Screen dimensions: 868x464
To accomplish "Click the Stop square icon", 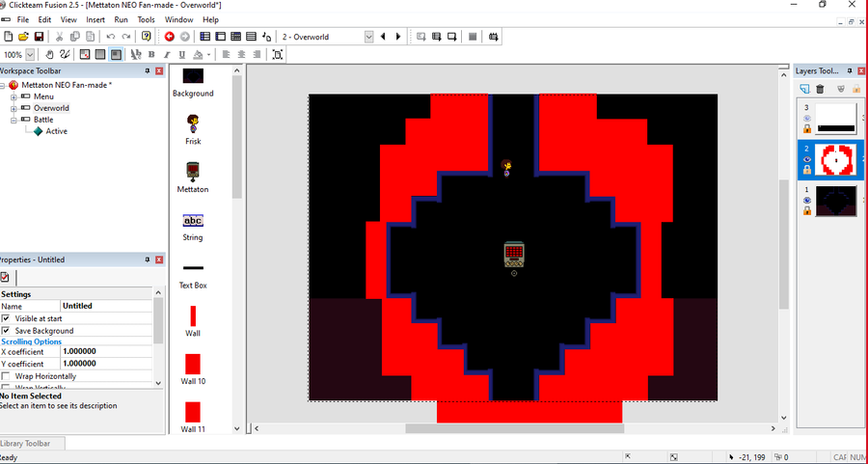I will pos(473,37).
